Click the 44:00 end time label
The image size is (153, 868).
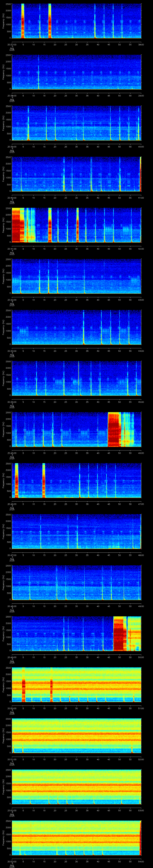(x=141, y=351)
